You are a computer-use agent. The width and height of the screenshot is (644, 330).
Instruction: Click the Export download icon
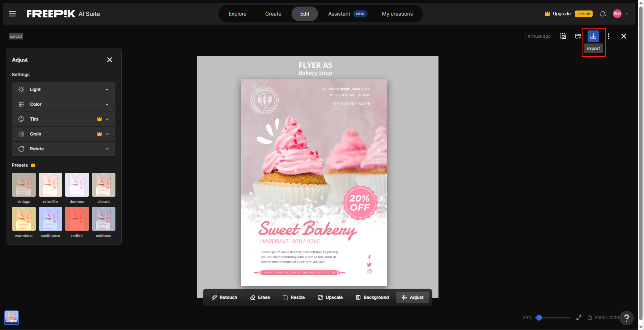tap(593, 36)
